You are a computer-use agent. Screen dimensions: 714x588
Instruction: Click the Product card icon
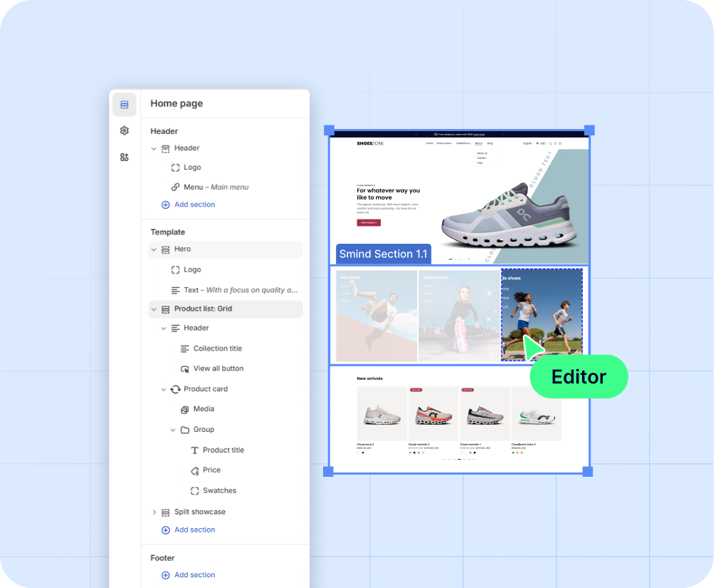(175, 389)
